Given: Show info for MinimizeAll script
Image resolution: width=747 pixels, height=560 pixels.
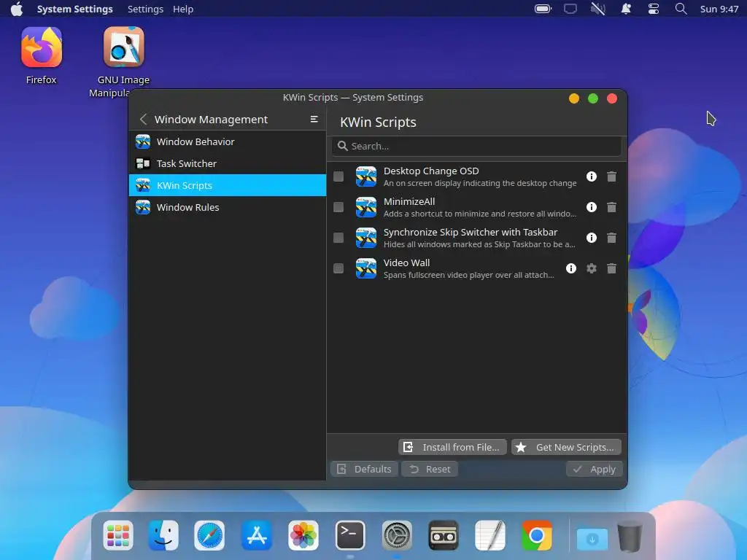Looking at the screenshot, I should [591, 207].
